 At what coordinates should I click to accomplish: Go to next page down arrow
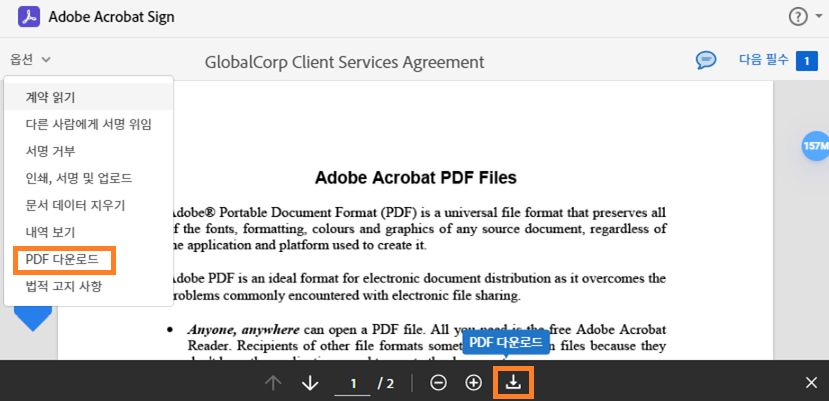pos(310,383)
